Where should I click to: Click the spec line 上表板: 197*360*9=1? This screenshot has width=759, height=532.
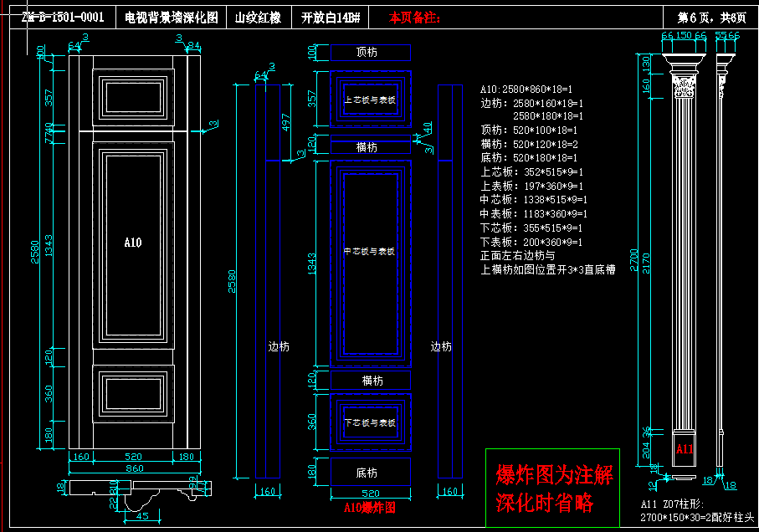(x=531, y=186)
